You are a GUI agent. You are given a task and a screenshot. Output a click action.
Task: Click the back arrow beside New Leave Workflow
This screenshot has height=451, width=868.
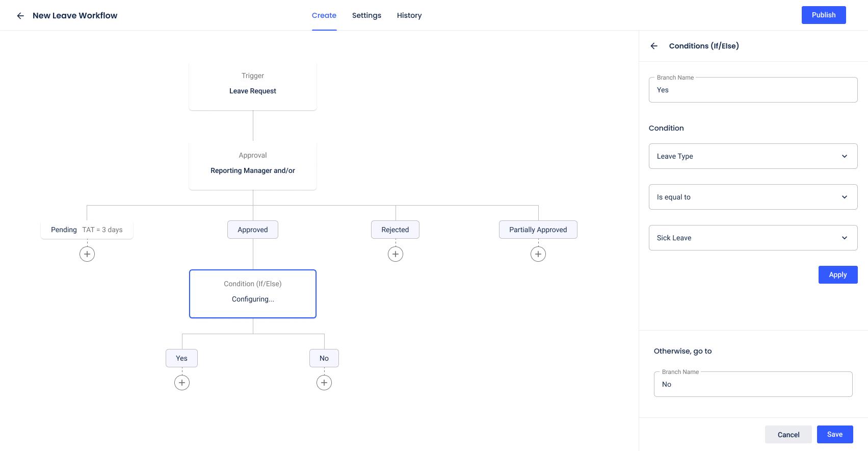(20, 16)
